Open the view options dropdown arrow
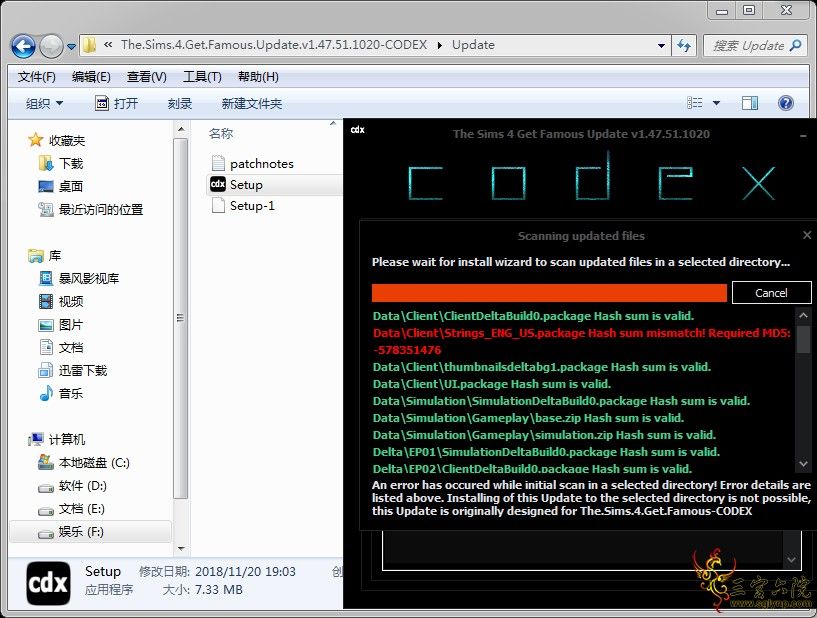Image resolution: width=817 pixels, height=618 pixels. coord(716,103)
